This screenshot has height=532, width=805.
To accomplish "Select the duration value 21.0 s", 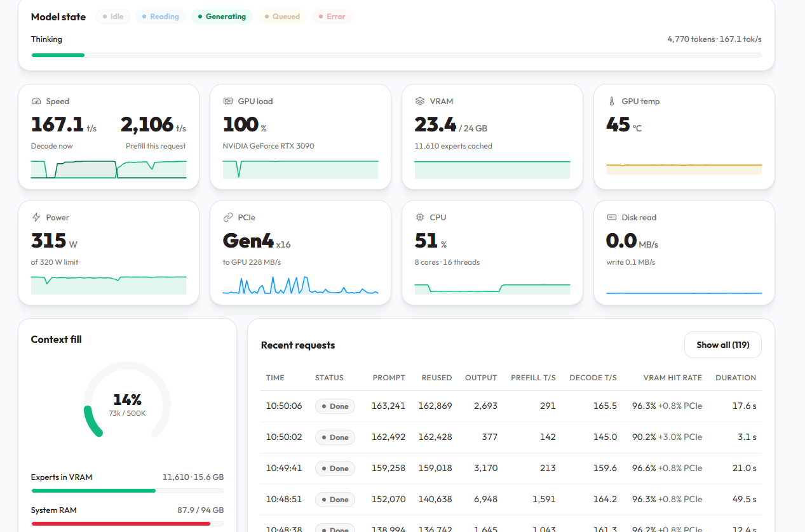I will point(745,469).
